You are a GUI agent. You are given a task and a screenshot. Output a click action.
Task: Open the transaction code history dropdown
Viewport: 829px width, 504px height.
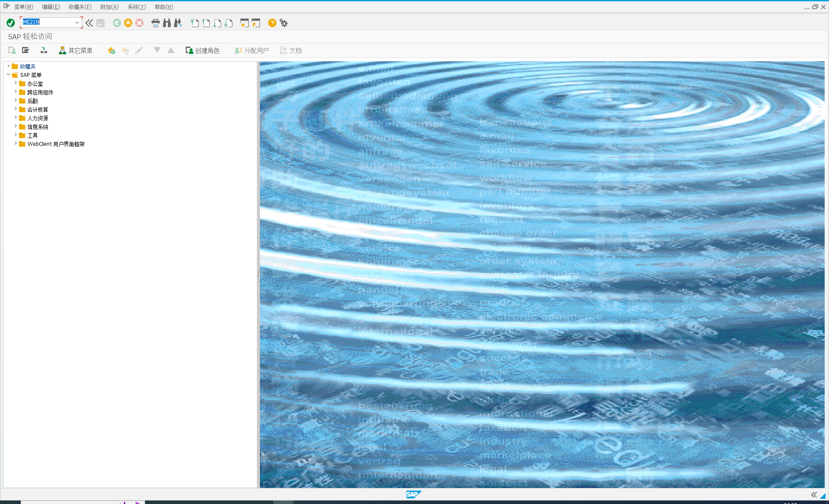(77, 22)
